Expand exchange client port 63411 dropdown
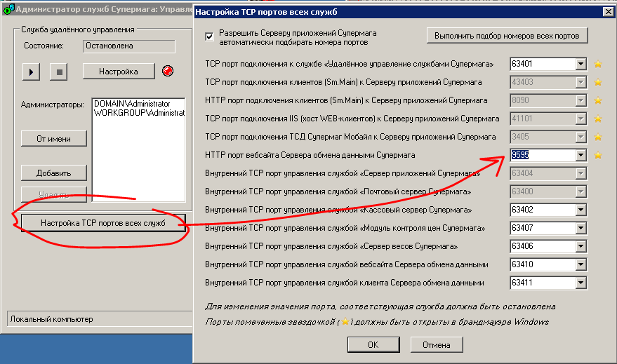617x364 pixels. coord(580,283)
